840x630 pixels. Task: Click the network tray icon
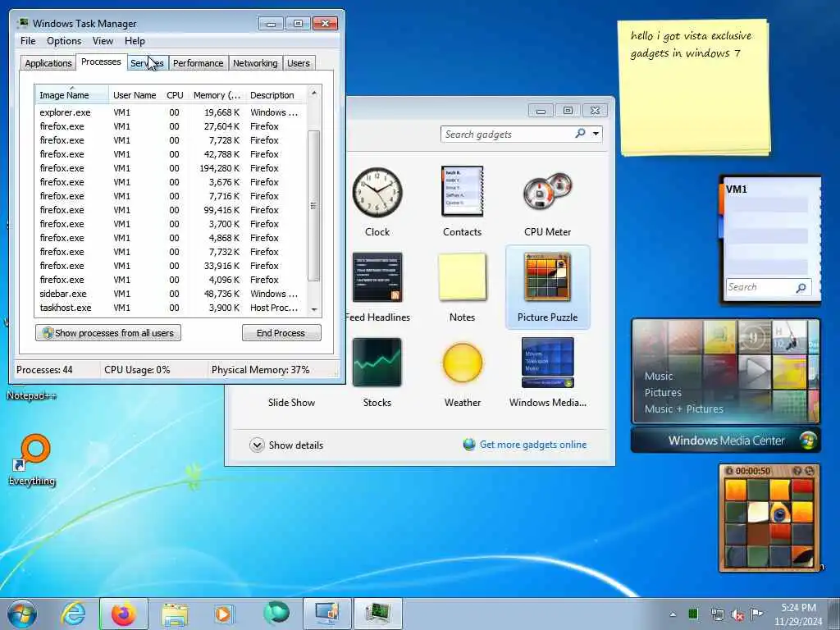[x=717, y=614]
